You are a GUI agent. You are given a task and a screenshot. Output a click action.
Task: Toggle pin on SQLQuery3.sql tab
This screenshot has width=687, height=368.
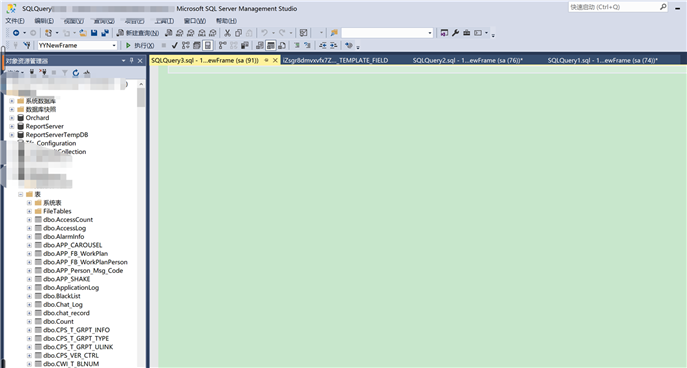(x=266, y=60)
